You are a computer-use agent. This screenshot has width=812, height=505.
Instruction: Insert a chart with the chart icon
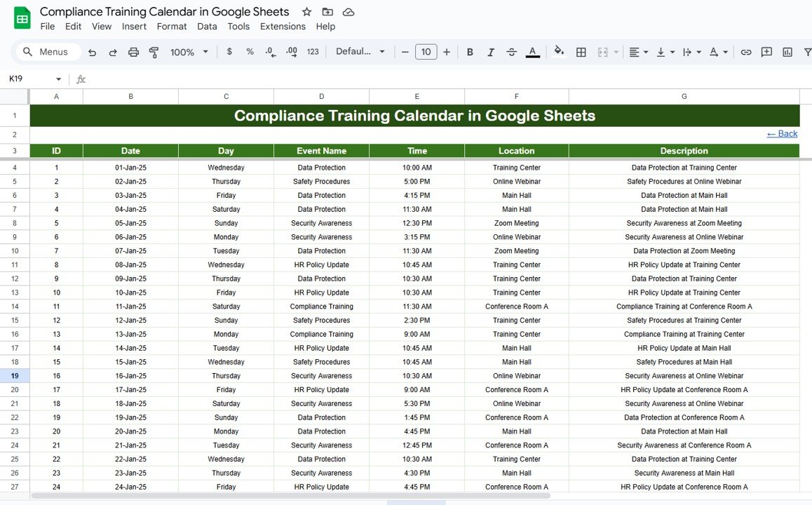pyautogui.click(x=787, y=52)
